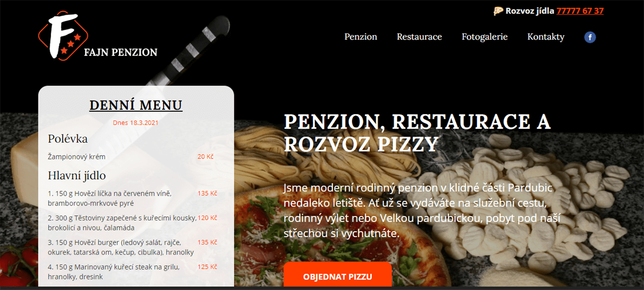Navigate to Kontakty
The height and width of the screenshot is (290, 644).
[x=546, y=37]
